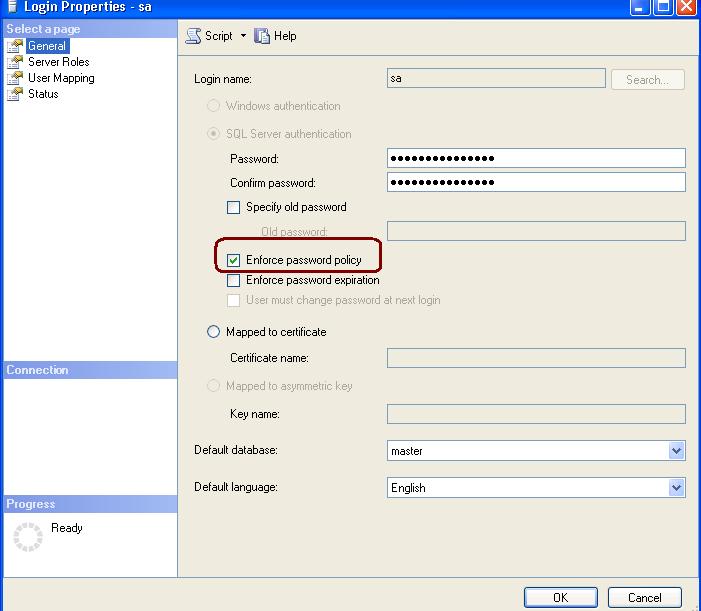Uncheck Enforce password policy

(234, 261)
